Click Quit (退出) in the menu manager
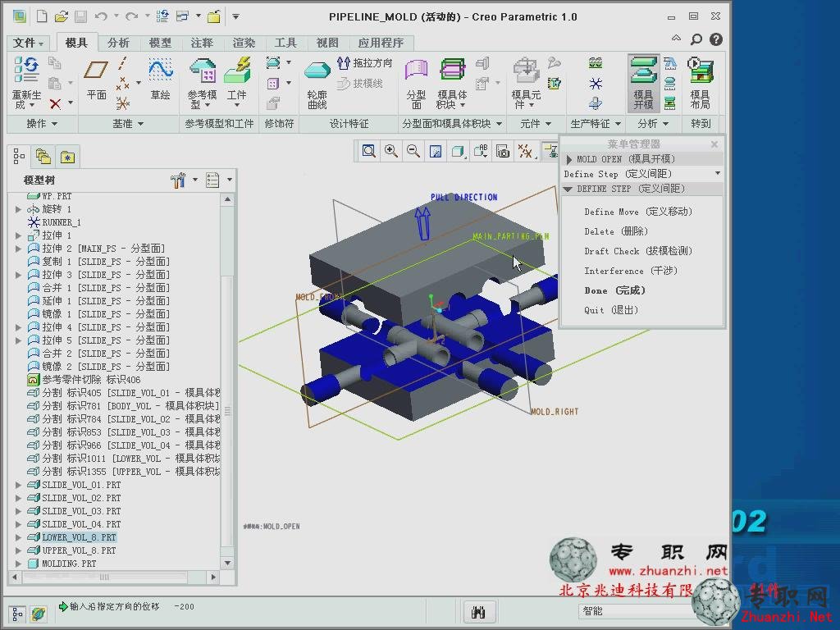Screen dimensions: 840x630 pos(610,310)
